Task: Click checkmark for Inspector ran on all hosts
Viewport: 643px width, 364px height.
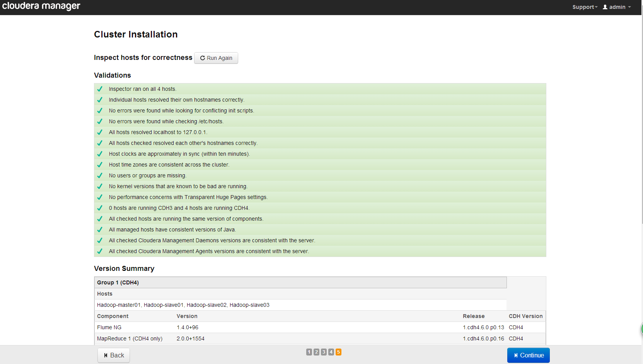Action: tap(100, 89)
